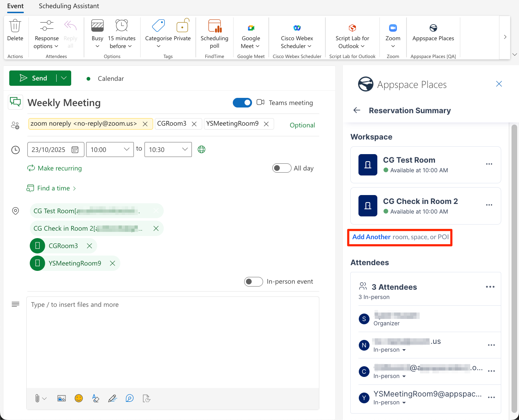Collapse the ribbon with the down chevron
Viewport: 519px width, 420px height.
click(x=514, y=54)
